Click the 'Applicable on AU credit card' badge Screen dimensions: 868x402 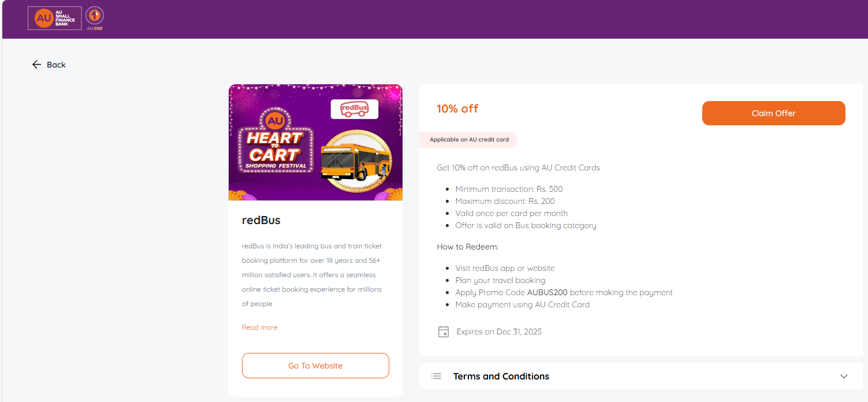click(469, 140)
